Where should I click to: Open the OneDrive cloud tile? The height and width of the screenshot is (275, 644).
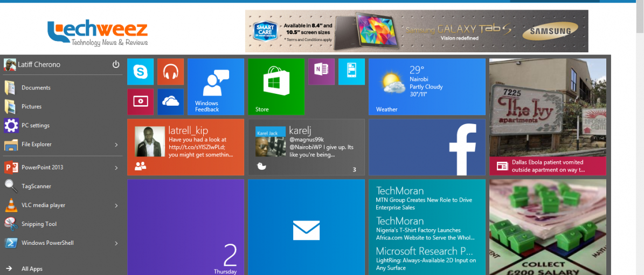pyautogui.click(x=170, y=101)
